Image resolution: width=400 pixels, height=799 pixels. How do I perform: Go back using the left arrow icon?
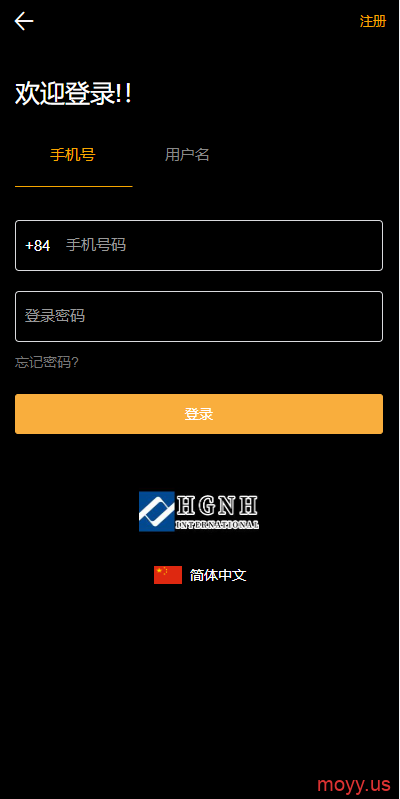[x=23, y=21]
